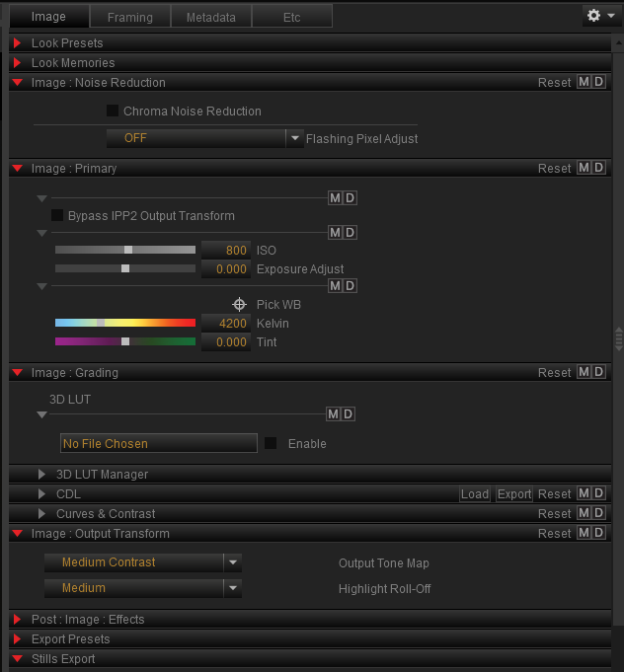Click D button above Bypass IPP2 checkbox
The width and height of the screenshot is (624, 672).
pos(350,198)
